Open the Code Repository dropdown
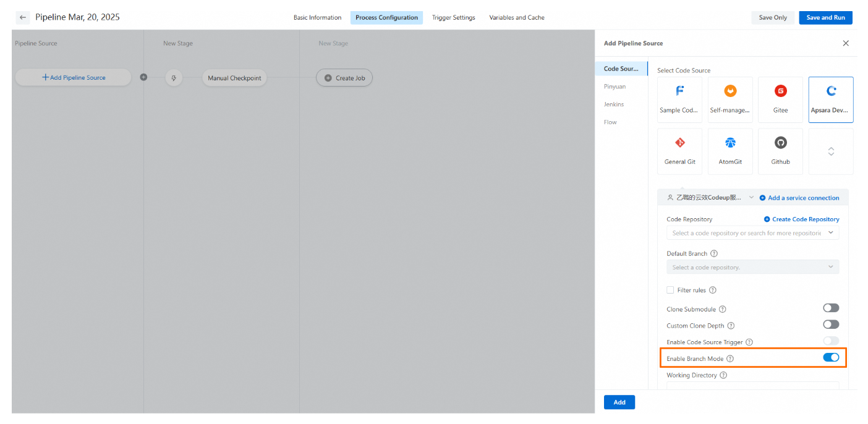The image size is (868, 424). pyautogui.click(x=752, y=233)
